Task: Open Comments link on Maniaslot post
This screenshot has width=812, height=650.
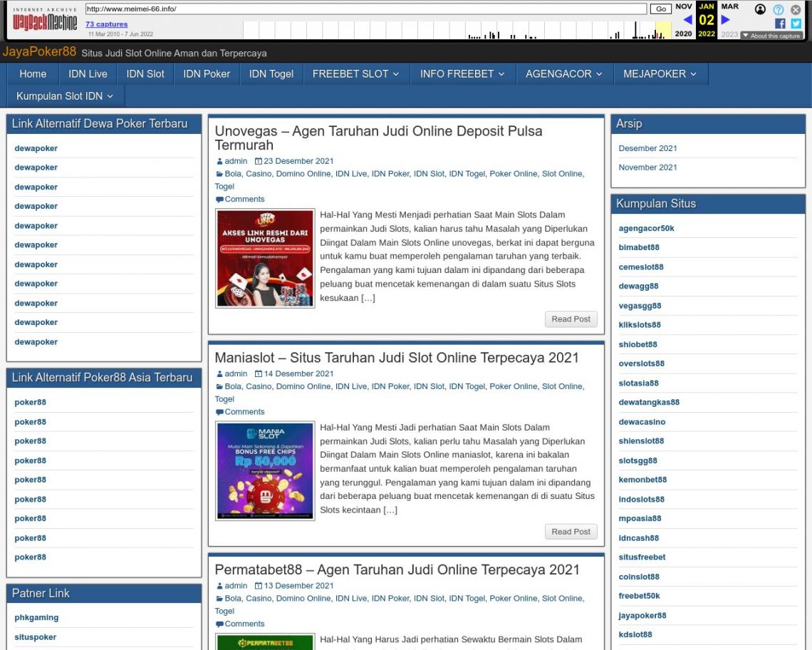Action: pyautogui.click(x=244, y=411)
